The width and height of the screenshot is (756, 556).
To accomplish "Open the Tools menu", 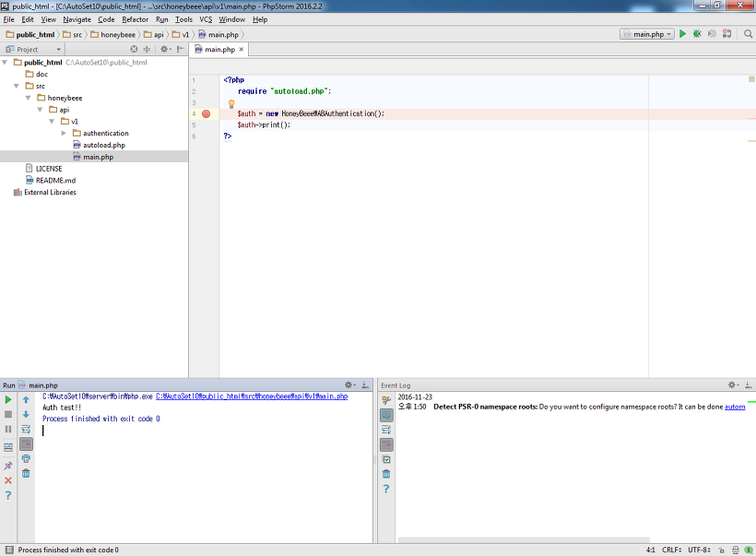I will (x=183, y=19).
